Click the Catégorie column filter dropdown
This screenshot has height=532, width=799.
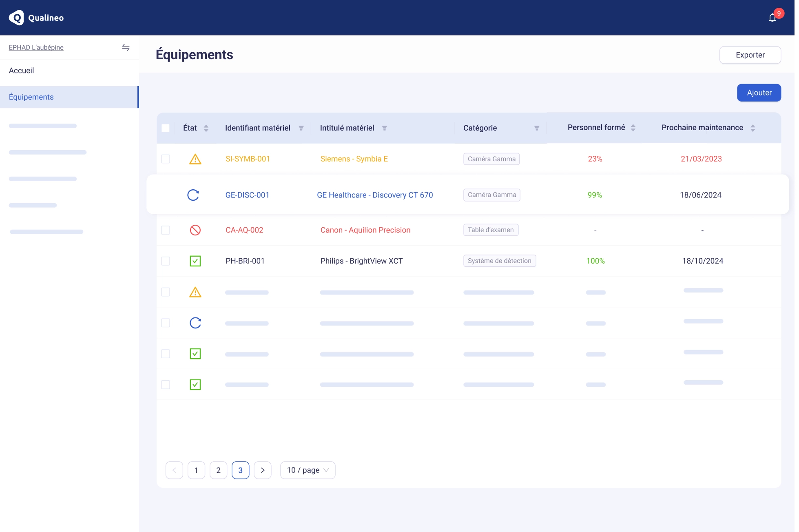coord(537,128)
